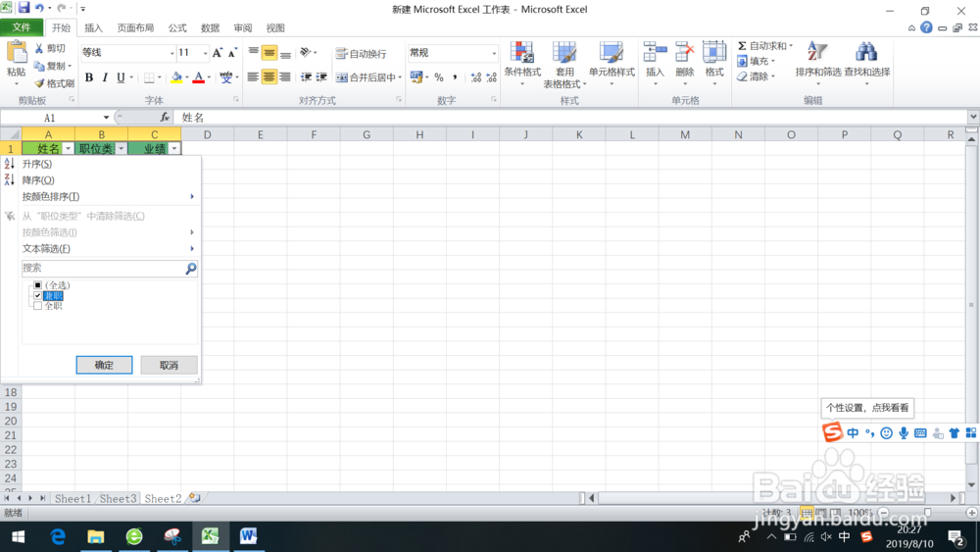The width and height of the screenshot is (980, 552).
Task: Click the Paste icon in clipboard group
Action: tap(17, 54)
